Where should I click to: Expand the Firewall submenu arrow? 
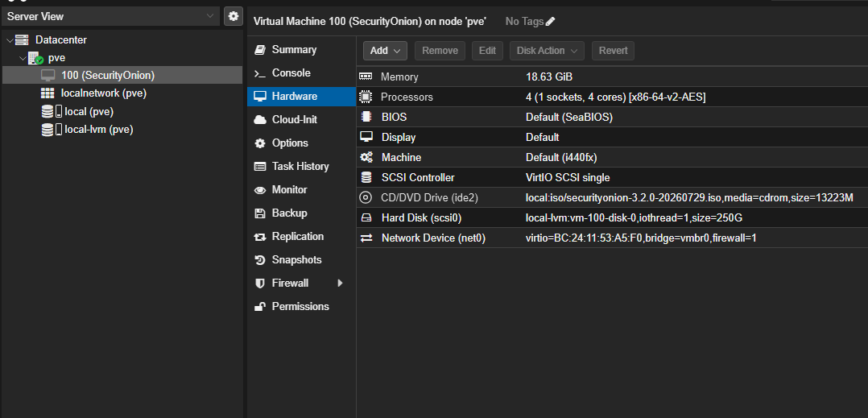pyautogui.click(x=340, y=283)
